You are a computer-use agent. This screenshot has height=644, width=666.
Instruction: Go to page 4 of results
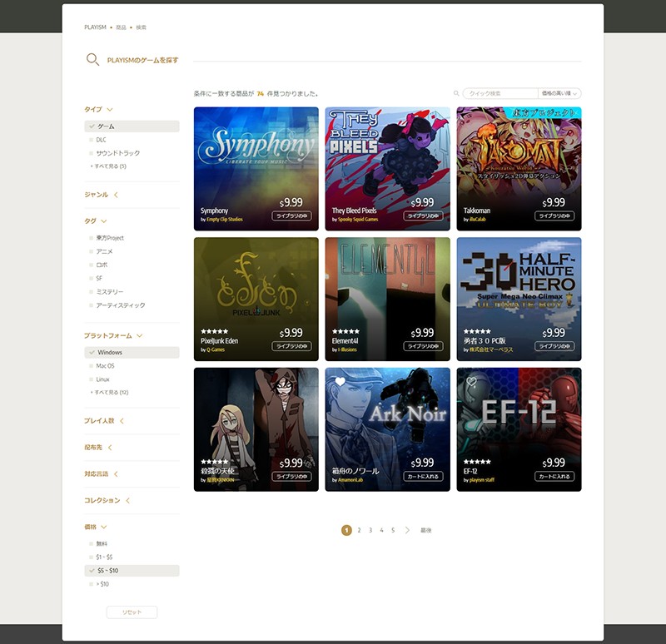point(382,530)
